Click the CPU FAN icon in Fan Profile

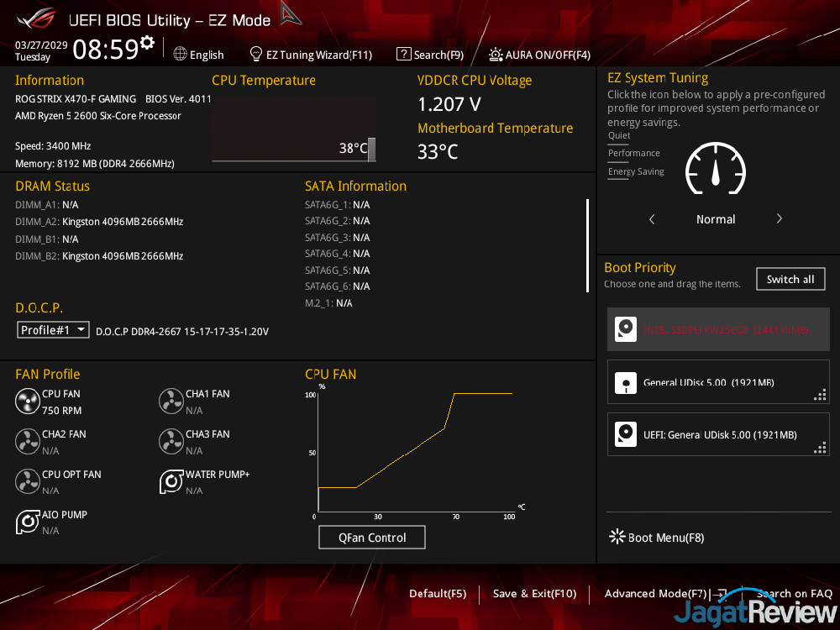pos(28,402)
